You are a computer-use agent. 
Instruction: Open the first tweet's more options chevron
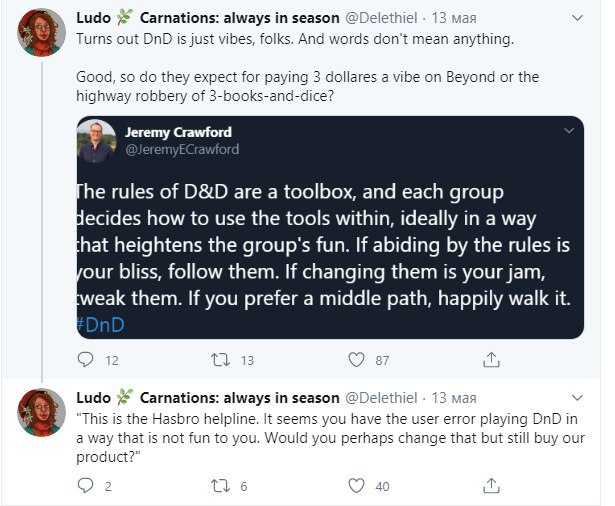577,18
